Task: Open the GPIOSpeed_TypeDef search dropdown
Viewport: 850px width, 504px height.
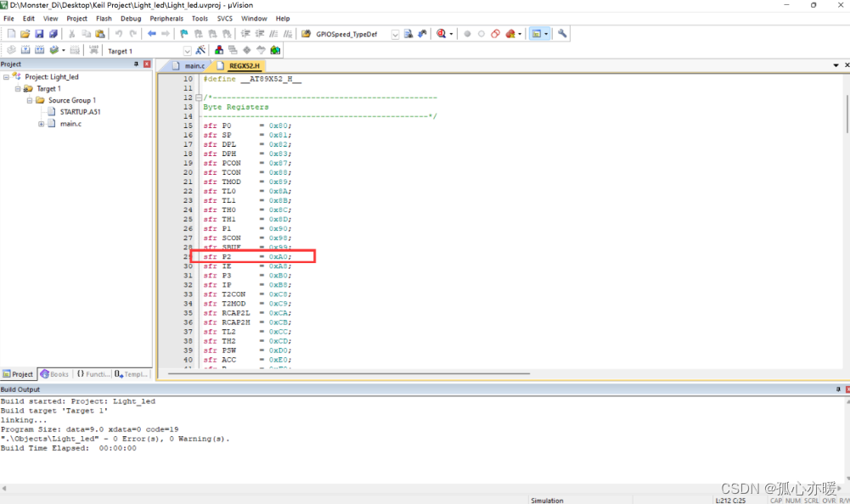Action: [395, 34]
